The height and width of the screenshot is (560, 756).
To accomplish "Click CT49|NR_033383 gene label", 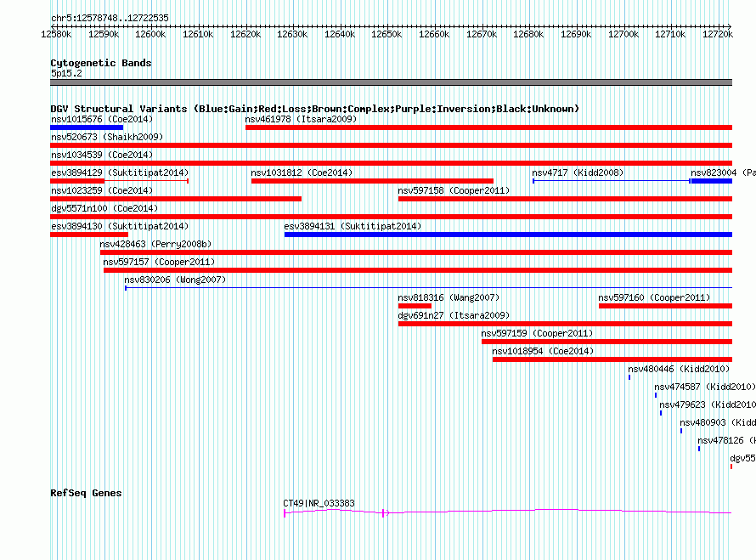I will (319, 503).
